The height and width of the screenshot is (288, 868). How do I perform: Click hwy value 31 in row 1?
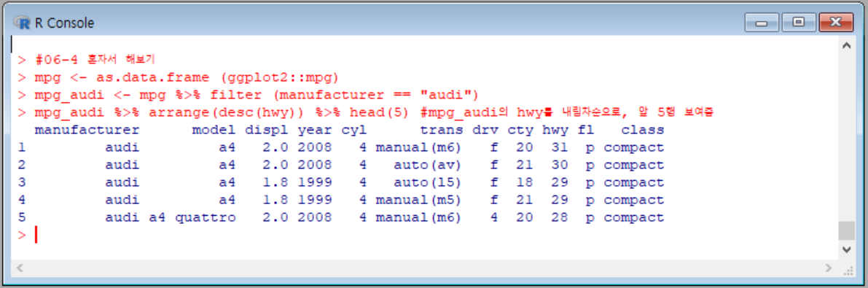click(x=560, y=147)
